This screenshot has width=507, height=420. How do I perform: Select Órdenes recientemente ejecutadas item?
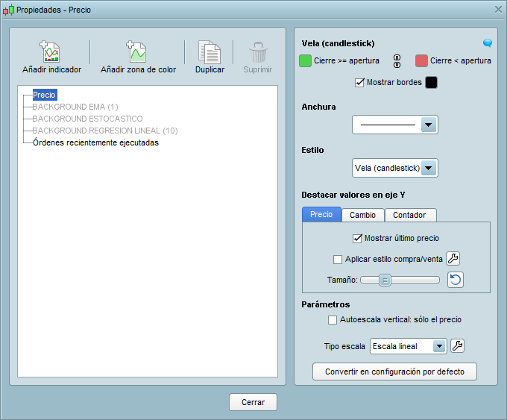(x=95, y=142)
